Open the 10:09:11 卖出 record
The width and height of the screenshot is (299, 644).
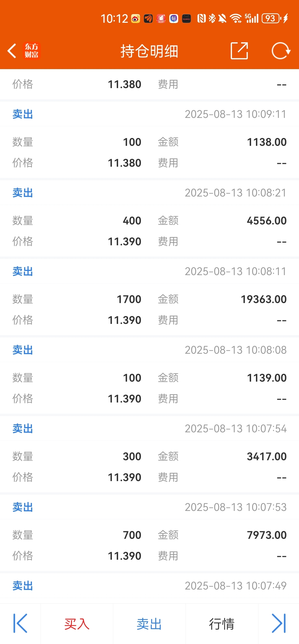coord(149,114)
